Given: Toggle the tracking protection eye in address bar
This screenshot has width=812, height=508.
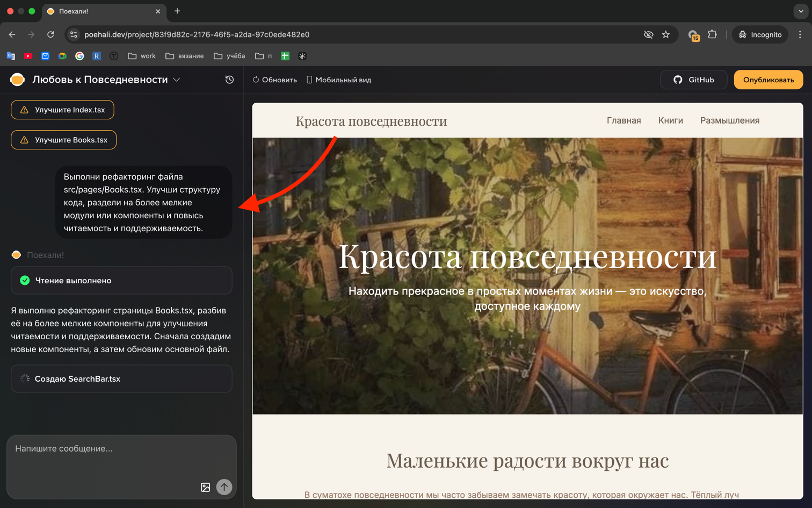Looking at the screenshot, I should pyautogui.click(x=648, y=34).
